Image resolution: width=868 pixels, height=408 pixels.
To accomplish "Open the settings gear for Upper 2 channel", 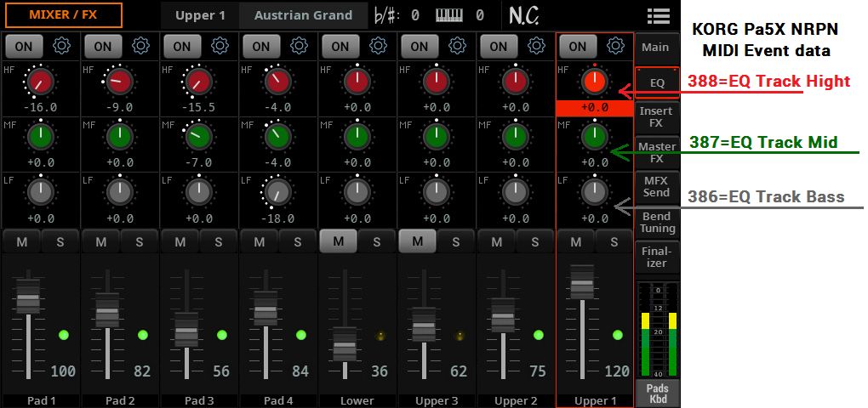I will coord(536,46).
